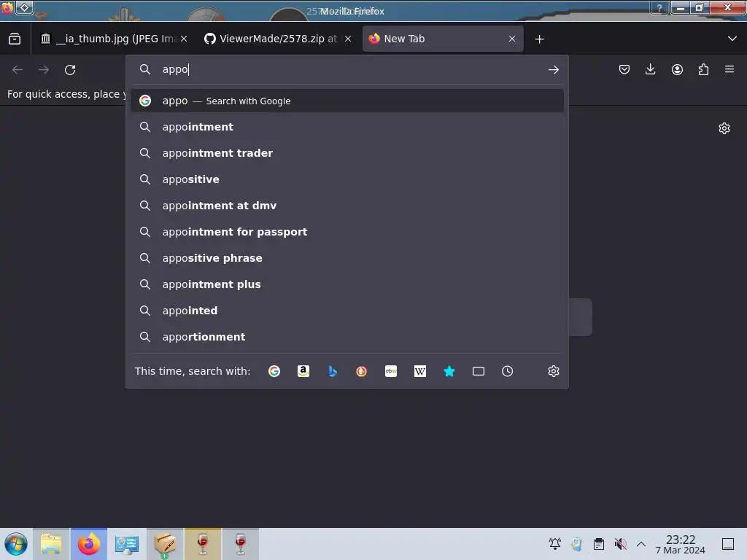Viewport: 747px width, 560px height.
Task: Open the Start menu orb
Action: click(x=16, y=544)
